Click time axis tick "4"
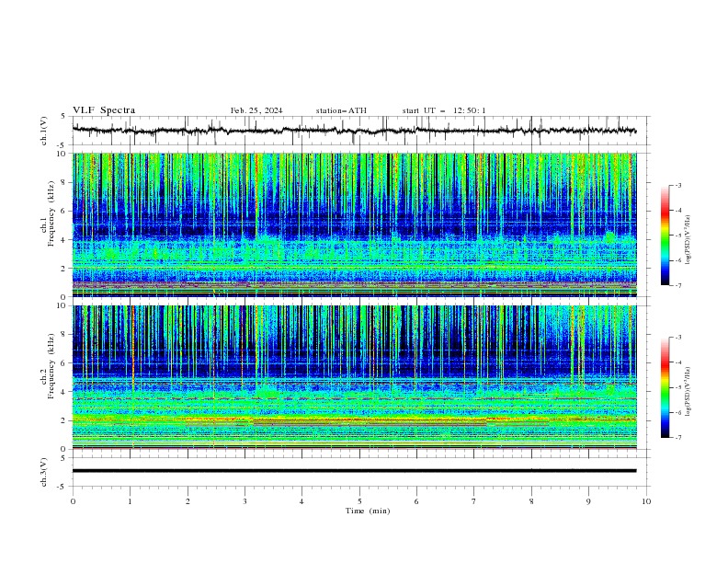Image resolution: width=728 pixels, height=563 pixels. tap(301, 501)
